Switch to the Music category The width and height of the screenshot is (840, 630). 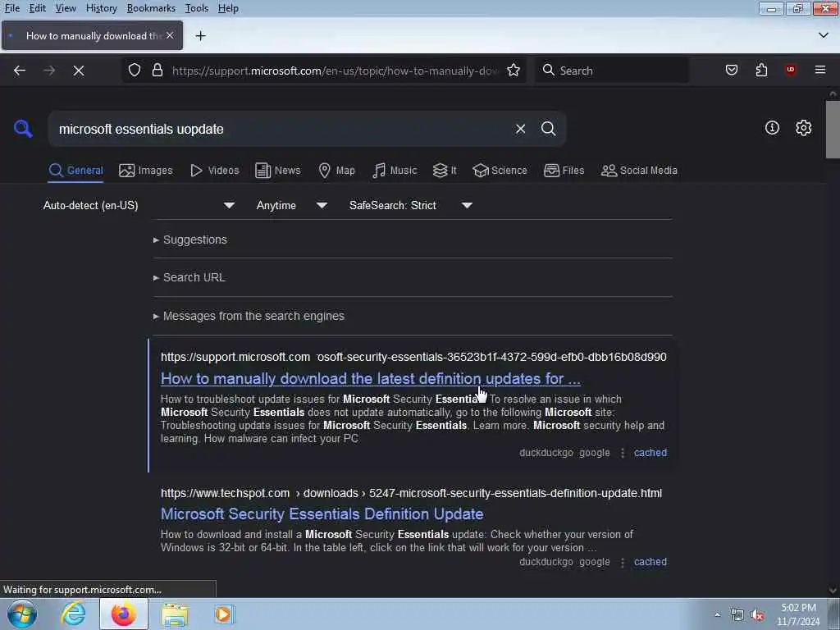pos(395,171)
